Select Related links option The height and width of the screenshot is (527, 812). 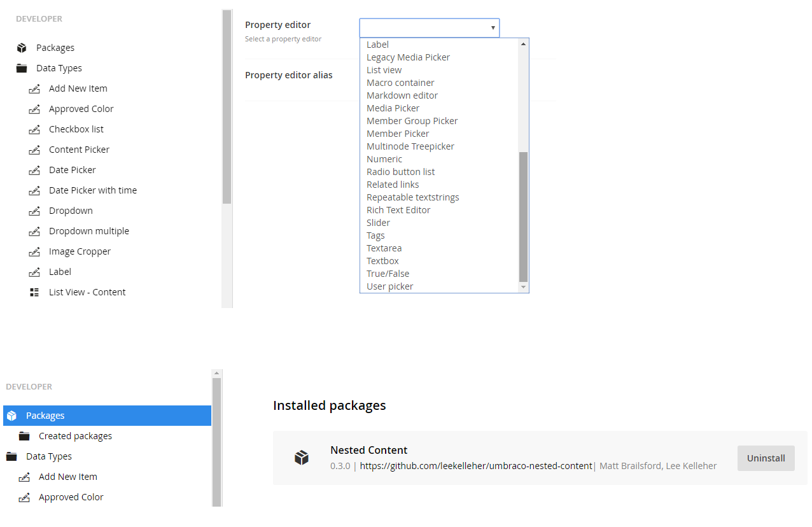click(x=393, y=185)
